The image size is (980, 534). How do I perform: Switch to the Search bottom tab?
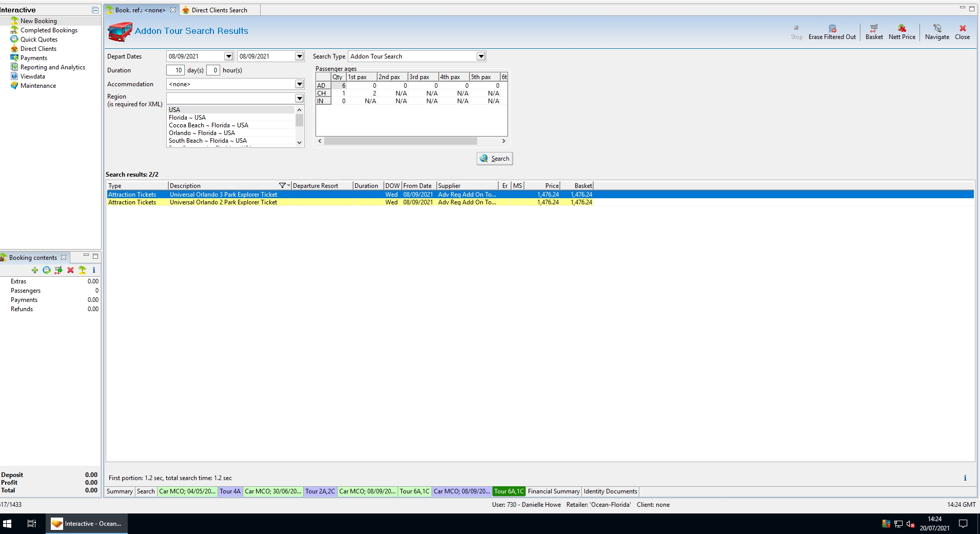click(x=146, y=491)
